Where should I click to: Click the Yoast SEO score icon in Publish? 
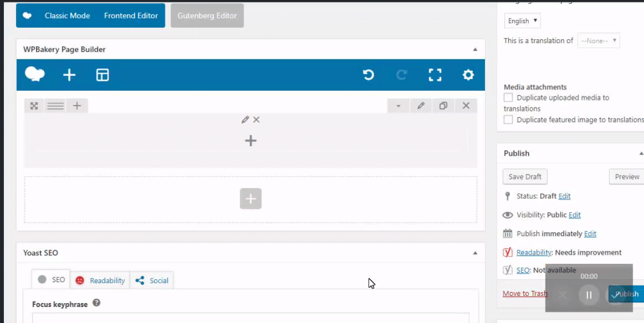point(507,270)
